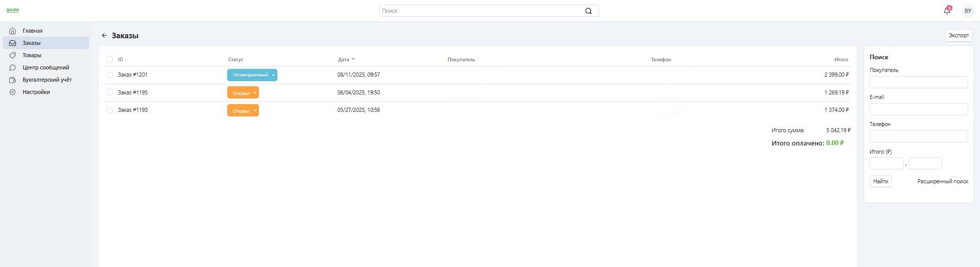Click the gear icon for Настройки
The height and width of the screenshot is (267, 980).
coord(13,92)
